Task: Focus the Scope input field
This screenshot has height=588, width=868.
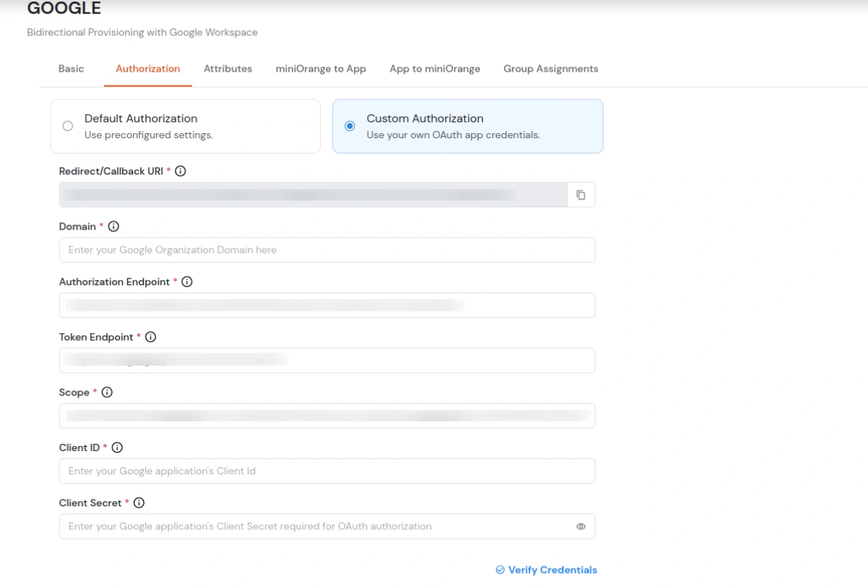Action: pos(327,416)
